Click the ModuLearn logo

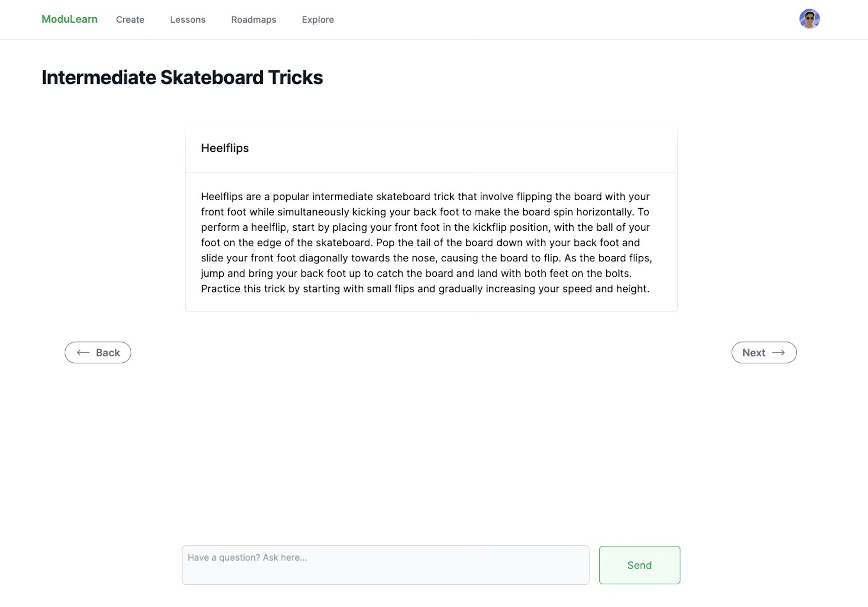(69, 19)
